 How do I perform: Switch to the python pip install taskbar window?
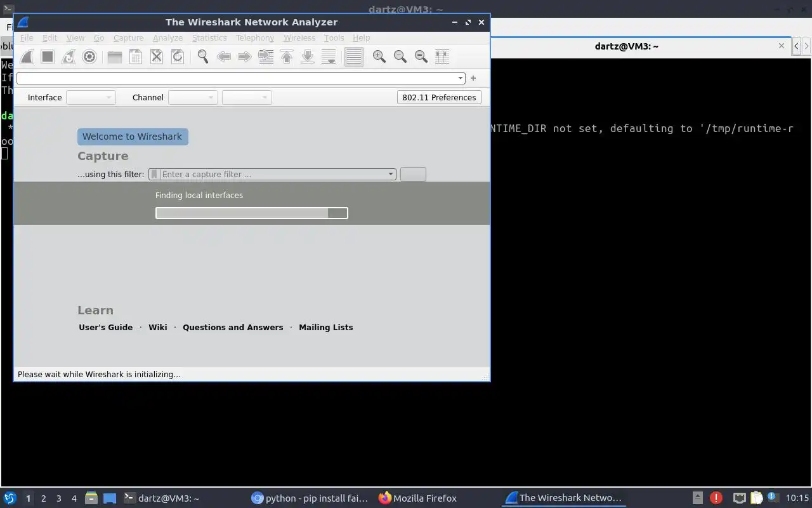(x=310, y=498)
